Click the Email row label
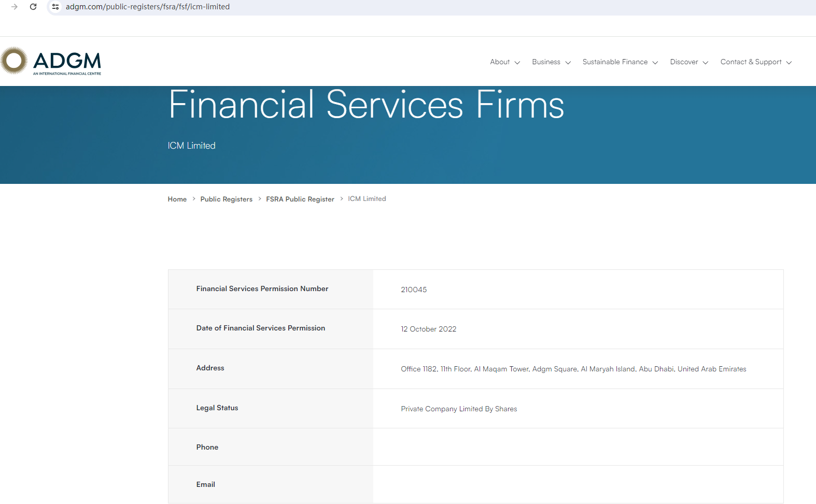This screenshot has width=816, height=504. click(205, 485)
